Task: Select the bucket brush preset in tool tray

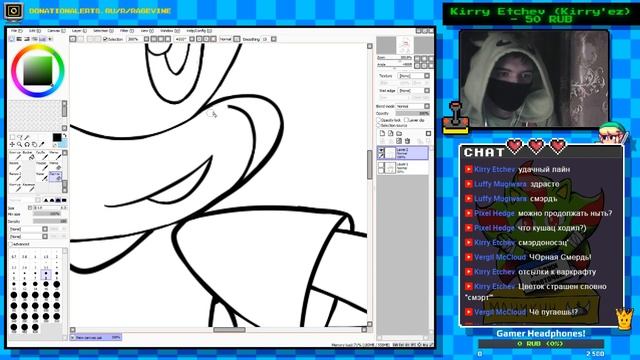Action: pos(29,155)
